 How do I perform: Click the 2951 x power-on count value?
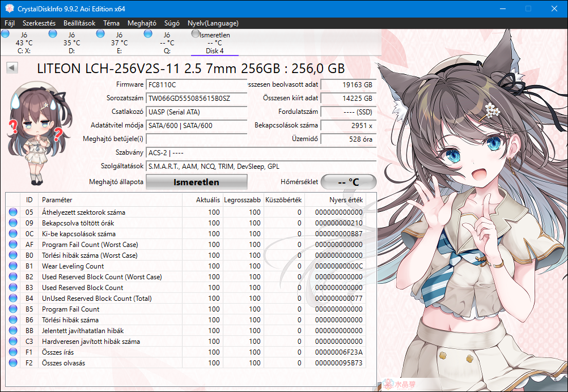349,126
